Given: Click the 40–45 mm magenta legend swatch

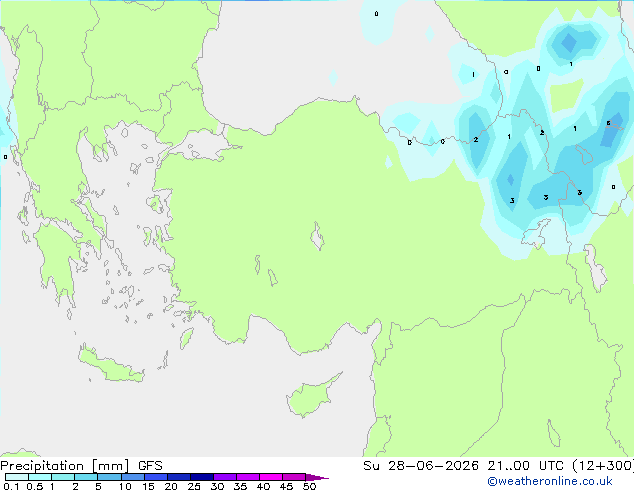Looking at the screenshot, I should tap(271, 477).
